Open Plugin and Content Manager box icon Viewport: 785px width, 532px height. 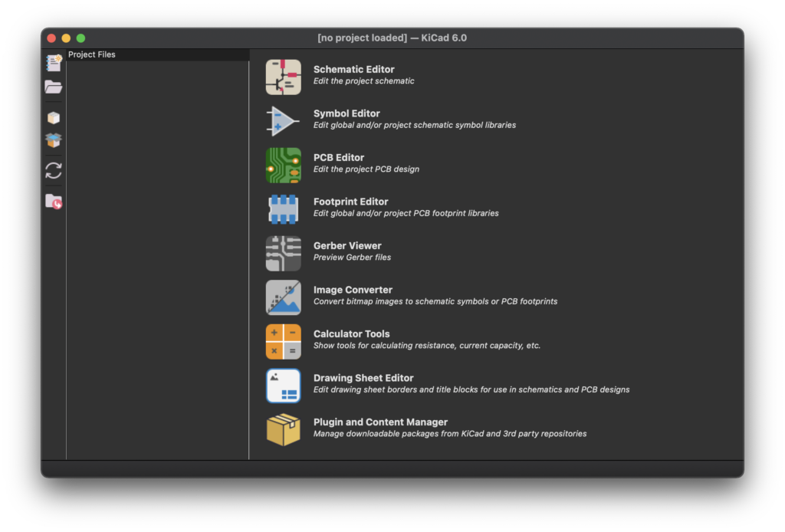(284, 429)
